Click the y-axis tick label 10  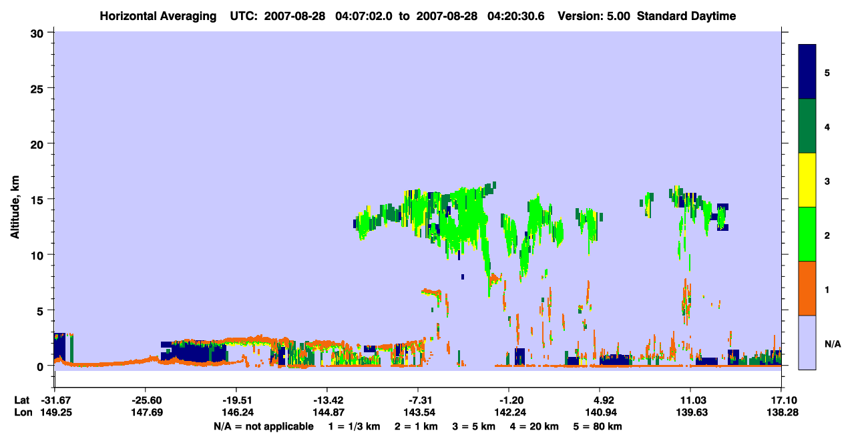coord(39,255)
